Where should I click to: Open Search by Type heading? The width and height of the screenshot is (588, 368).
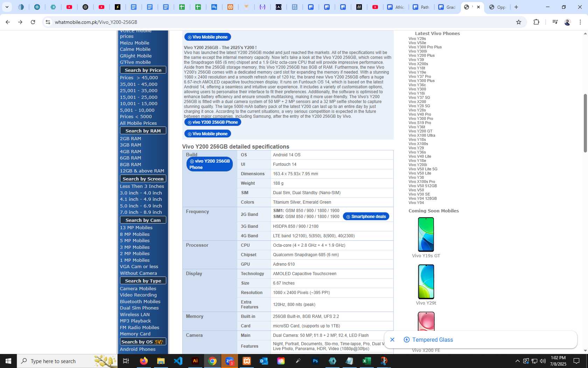(x=143, y=281)
